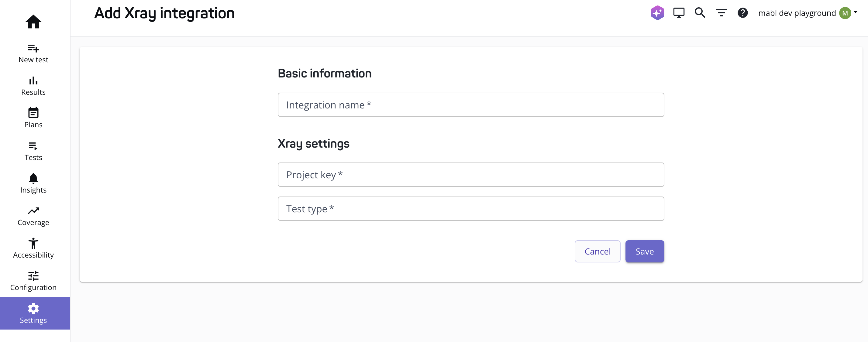Open search with the magnifier icon
The width and height of the screenshot is (868, 342).
pyautogui.click(x=700, y=13)
